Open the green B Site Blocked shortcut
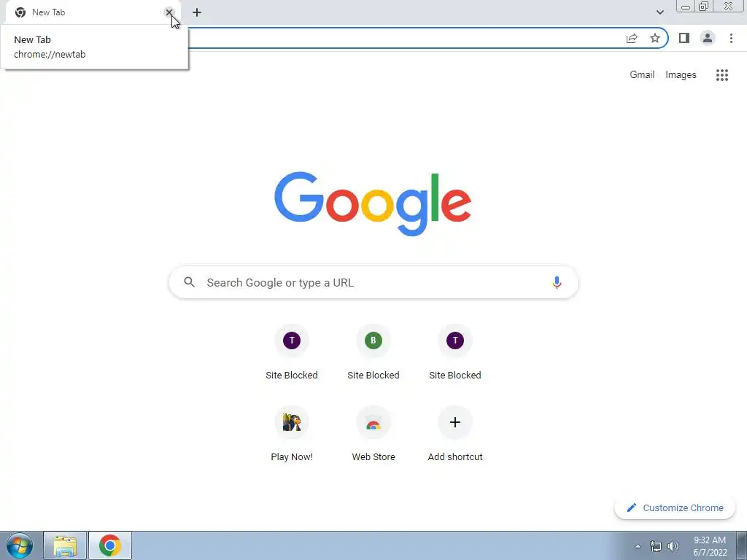The image size is (747, 560). [373, 352]
